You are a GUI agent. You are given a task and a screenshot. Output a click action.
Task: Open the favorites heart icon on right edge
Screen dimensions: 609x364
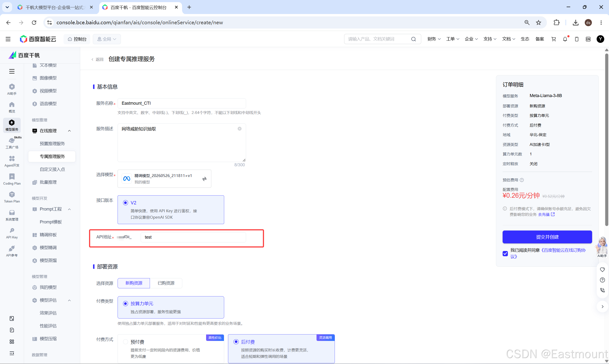tap(602, 270)
